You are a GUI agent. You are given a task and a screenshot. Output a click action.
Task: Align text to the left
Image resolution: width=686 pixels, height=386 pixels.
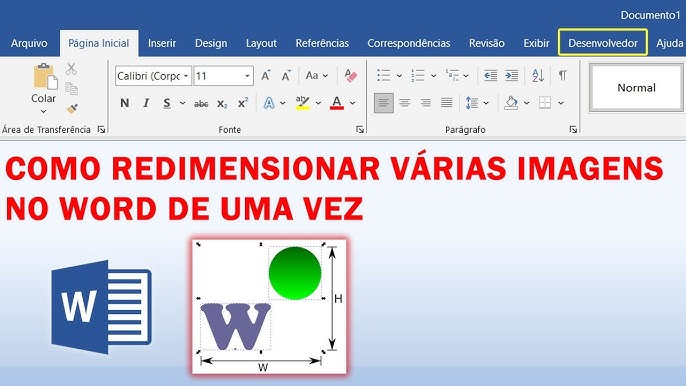coord(384,103)
